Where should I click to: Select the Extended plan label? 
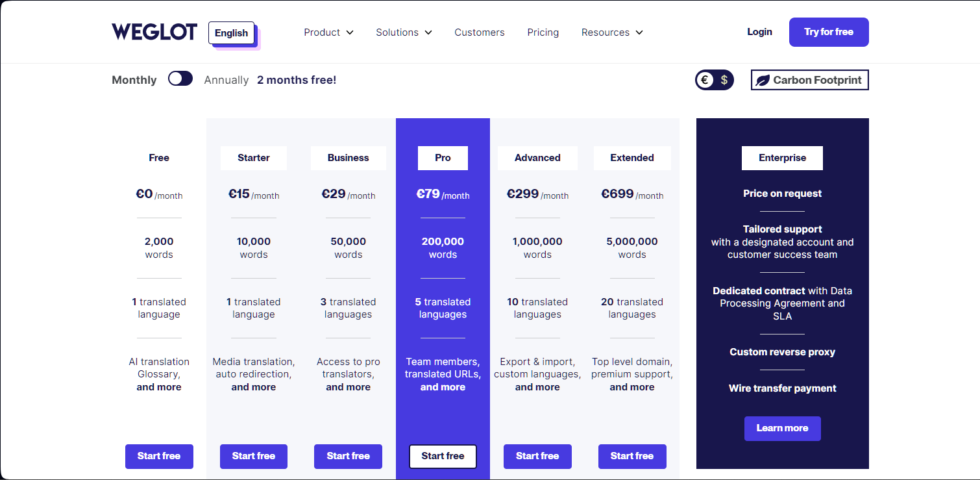(x=632, y=158)
